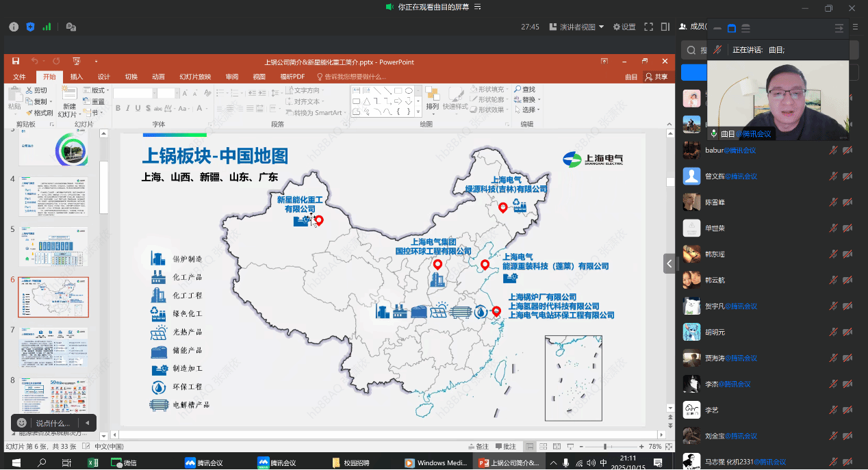The image size is (868, 470).
Task: Collapse the members side panel arrow
Action: pos(669,263)
